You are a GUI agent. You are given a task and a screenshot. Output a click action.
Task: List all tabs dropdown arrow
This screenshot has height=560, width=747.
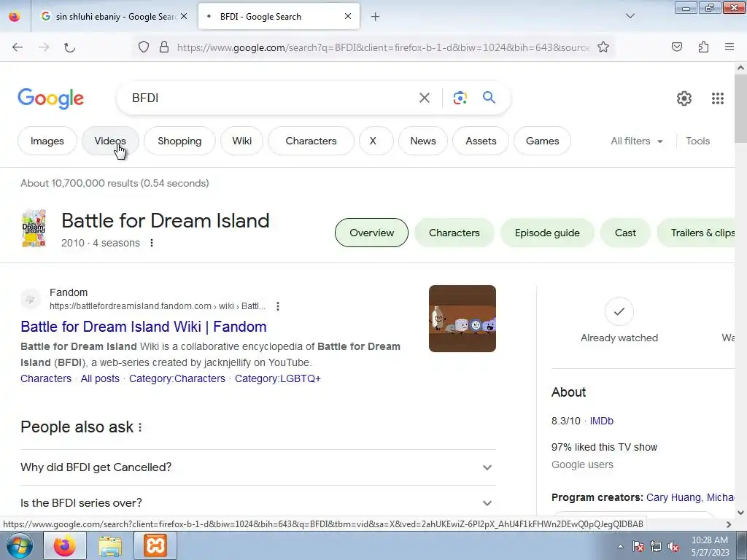click(x=630, y=16)
